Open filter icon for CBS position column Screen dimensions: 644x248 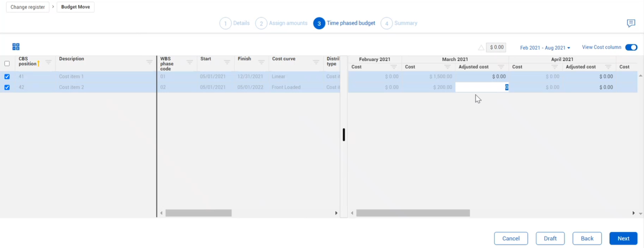[x=49, y=62]
